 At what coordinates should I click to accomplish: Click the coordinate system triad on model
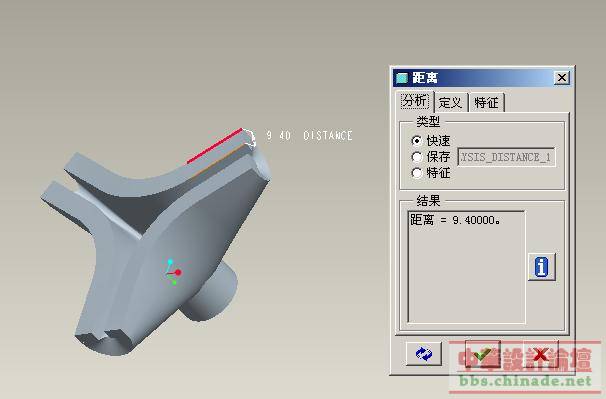tap(173, 272)
